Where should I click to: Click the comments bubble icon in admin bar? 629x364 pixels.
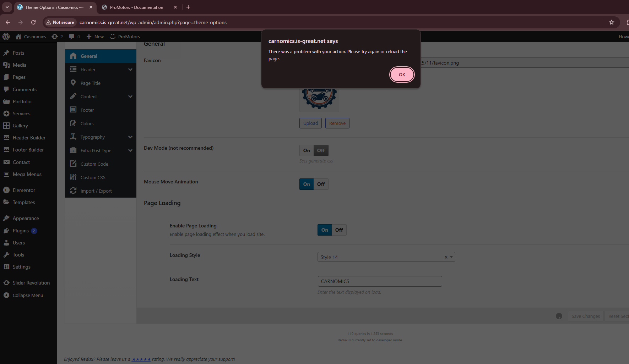pos(74,37)
